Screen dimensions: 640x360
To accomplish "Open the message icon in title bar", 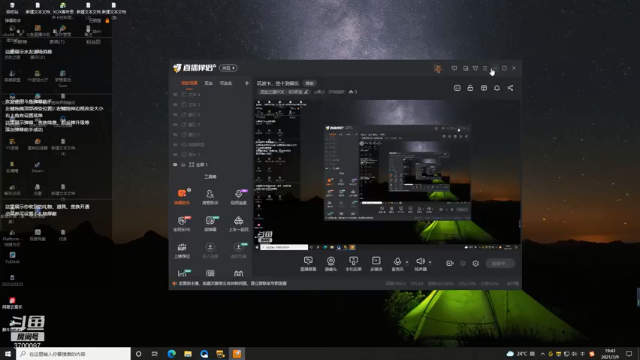I will (x=454, y=68).
